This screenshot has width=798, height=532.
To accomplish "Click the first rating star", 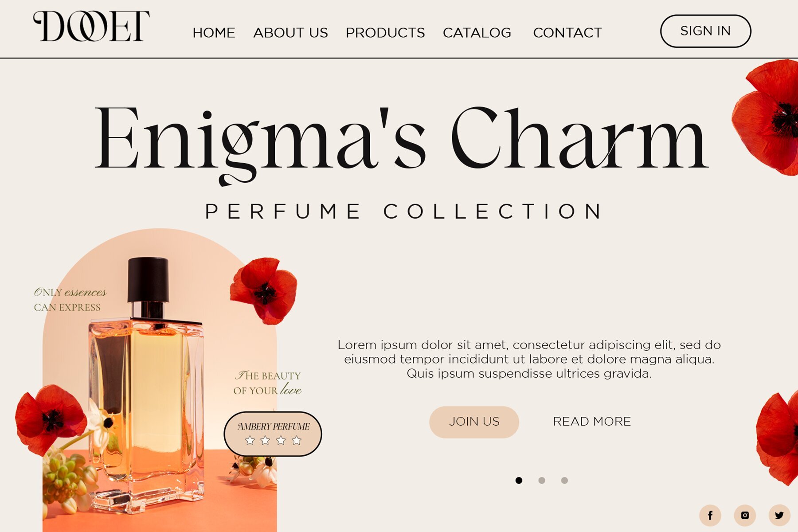I will [x=250, y=440].
